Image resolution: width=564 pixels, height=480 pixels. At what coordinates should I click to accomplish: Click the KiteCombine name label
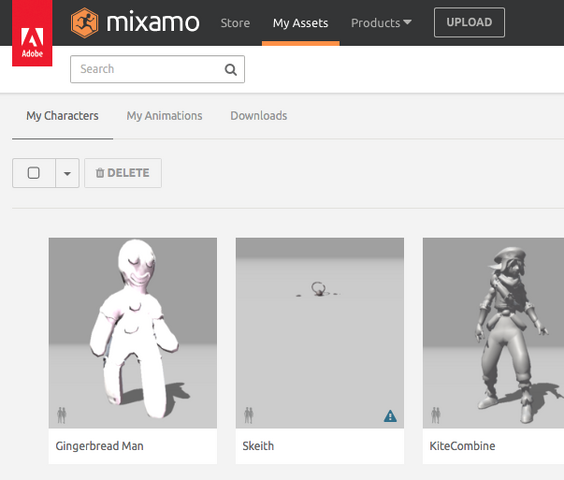[x=462, y=446]
